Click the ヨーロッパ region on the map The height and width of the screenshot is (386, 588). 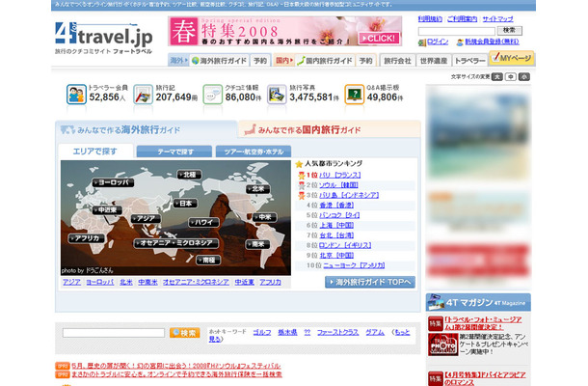110,181
